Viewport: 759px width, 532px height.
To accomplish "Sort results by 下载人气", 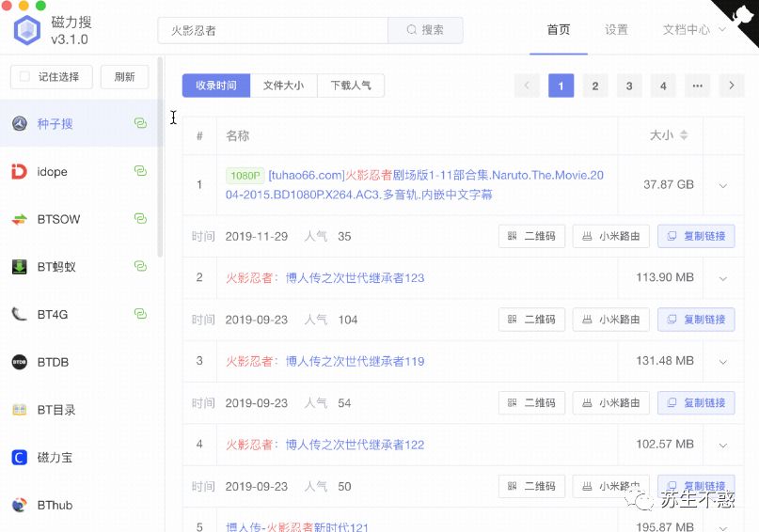I will [351, 86].
